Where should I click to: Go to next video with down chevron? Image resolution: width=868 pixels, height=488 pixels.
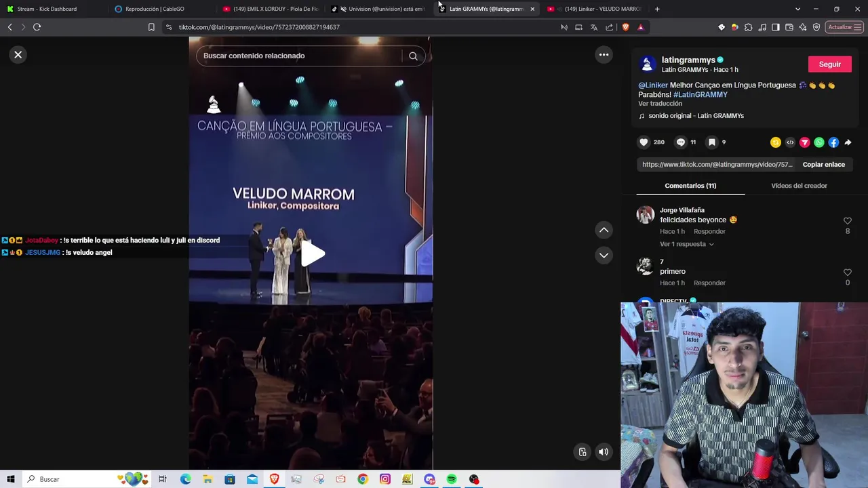pos(604,256)
